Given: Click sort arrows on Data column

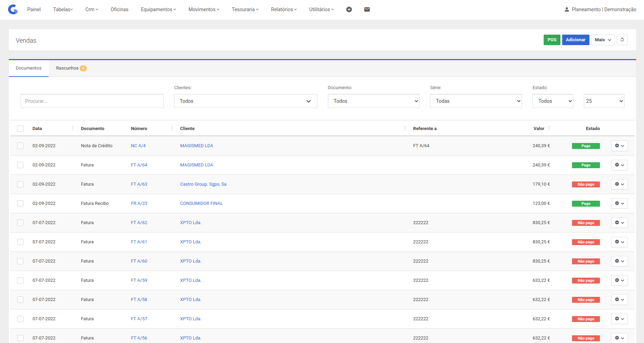Looking at the screenshot, I should click(x=73, y=128).
